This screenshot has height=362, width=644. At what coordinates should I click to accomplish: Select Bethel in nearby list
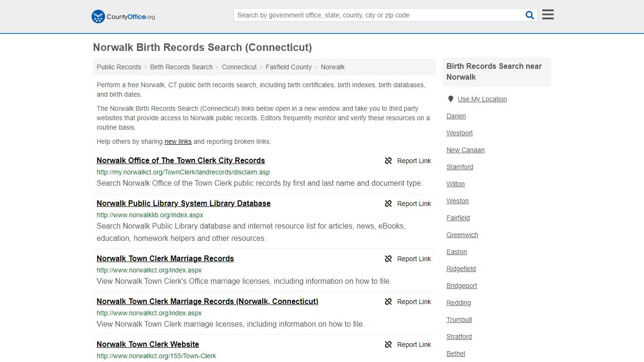tap(456, 354)
